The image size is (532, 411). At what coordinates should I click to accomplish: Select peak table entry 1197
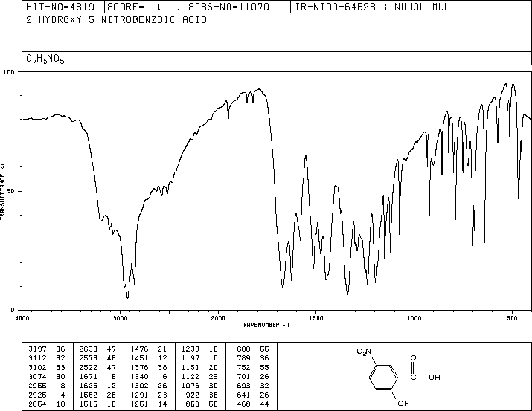pos(190,358)
